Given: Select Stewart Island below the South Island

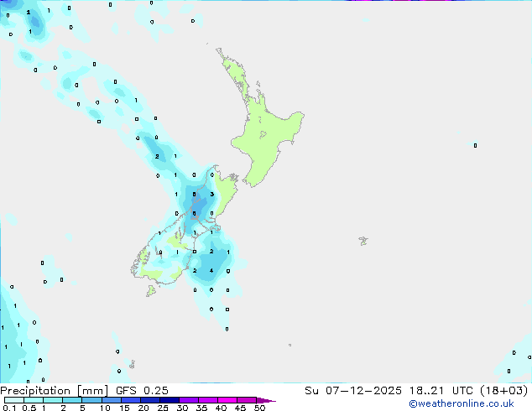Looking at the screenshot, I should click(x=152, y=291).
